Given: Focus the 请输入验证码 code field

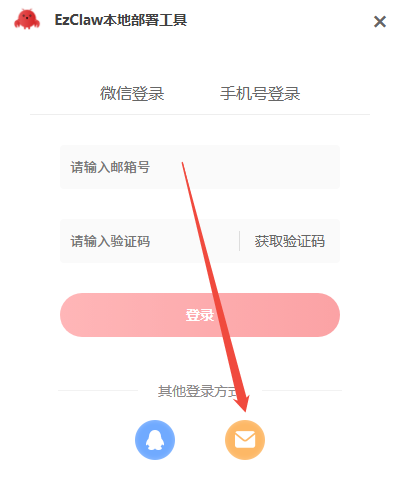Looking at the screenshot, I should click(x=149, y=241).
